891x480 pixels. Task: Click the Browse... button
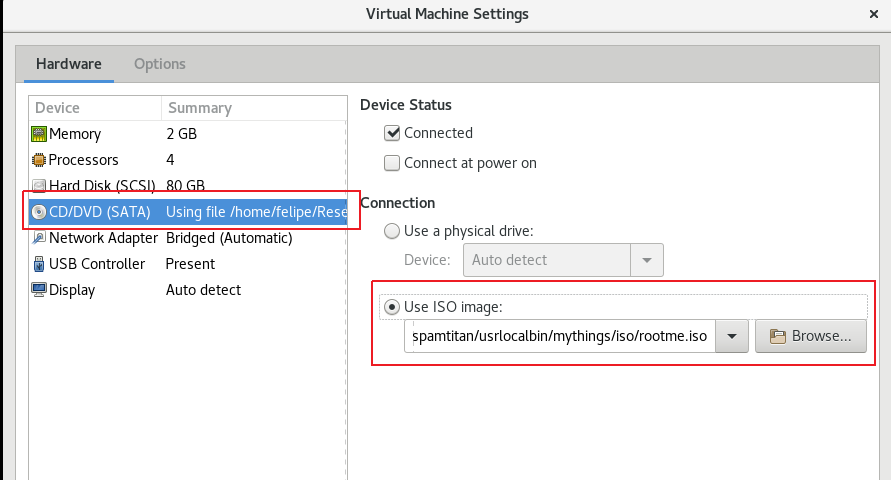(x=810, y=337)
